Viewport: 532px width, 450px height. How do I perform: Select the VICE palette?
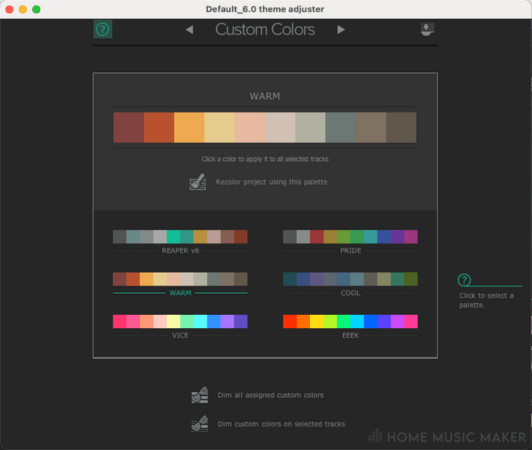click(x=180, y=327)
